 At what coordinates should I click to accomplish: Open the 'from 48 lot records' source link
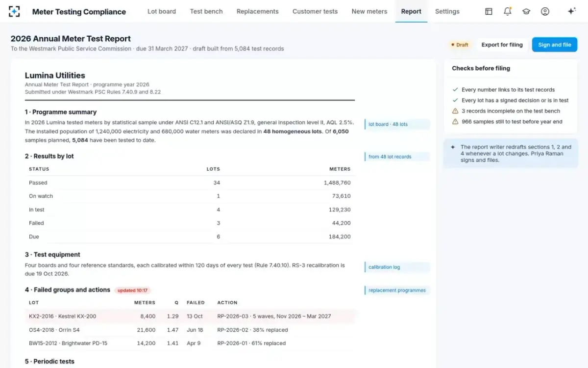tap(397, 157)
